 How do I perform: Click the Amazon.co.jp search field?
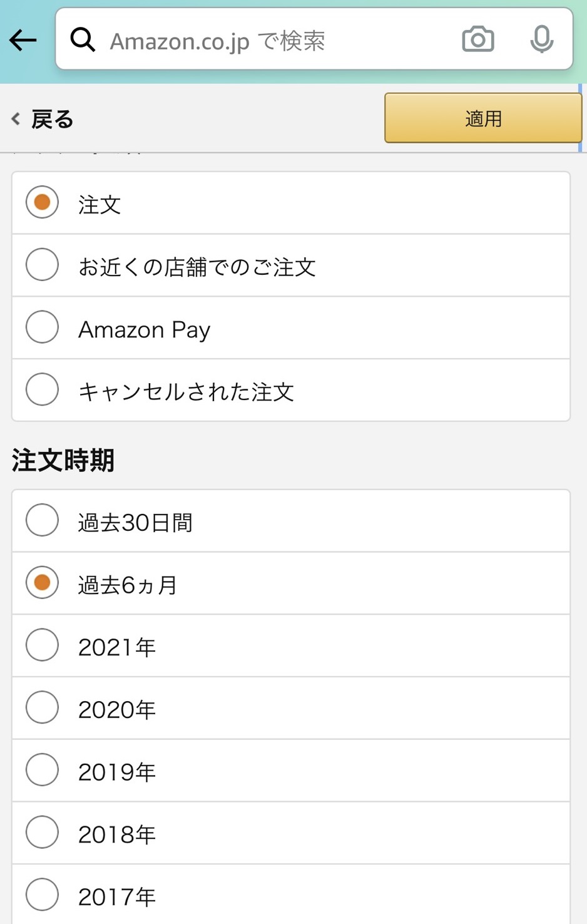click(x=275, y=41)
